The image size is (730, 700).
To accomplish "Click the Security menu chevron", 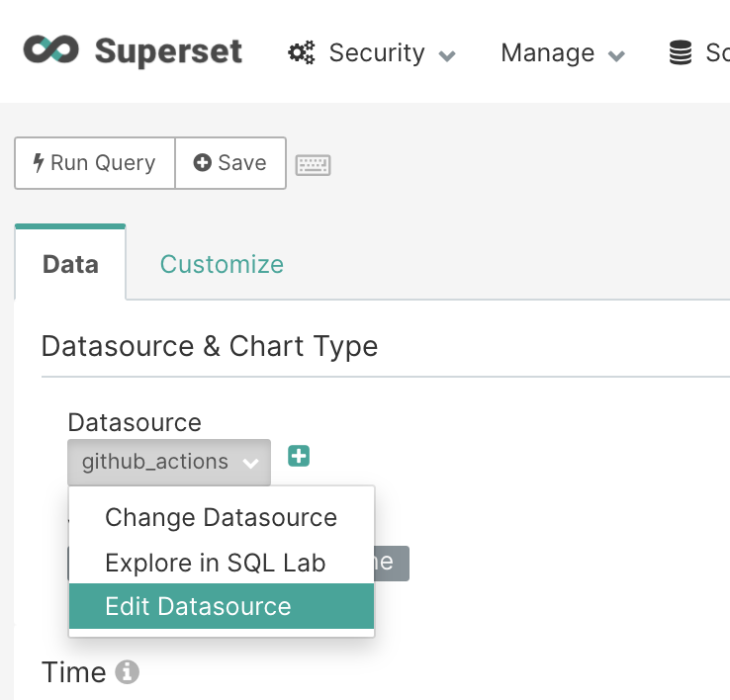I will (447, 55).
